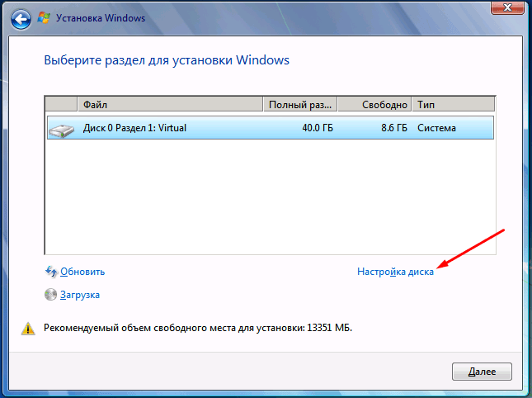Image resolution: width=532 pixels, height=398 pixels.
Task: Click the Windows flag logo in title bar
Action: 44,18
